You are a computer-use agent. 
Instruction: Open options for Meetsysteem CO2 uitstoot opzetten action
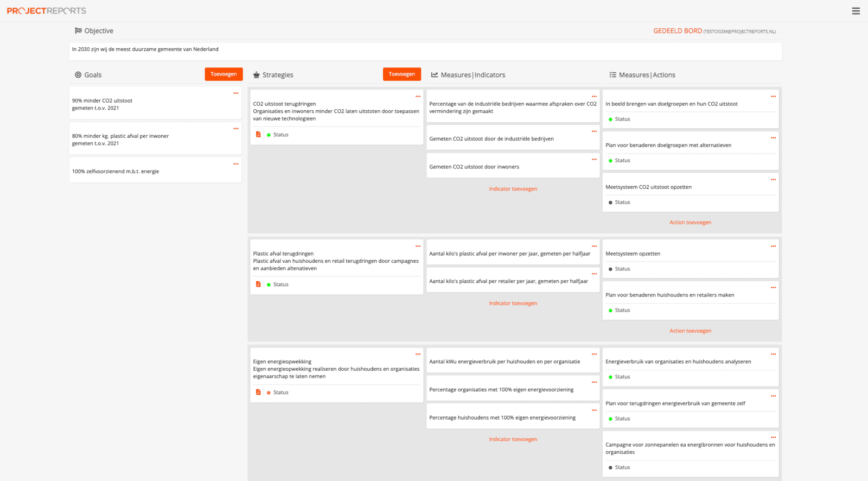[773, 180]
